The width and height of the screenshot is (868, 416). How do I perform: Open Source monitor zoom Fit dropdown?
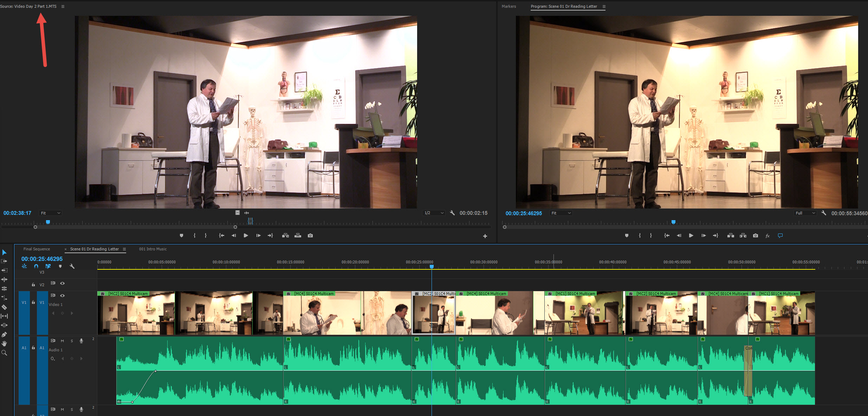point(51,213)
